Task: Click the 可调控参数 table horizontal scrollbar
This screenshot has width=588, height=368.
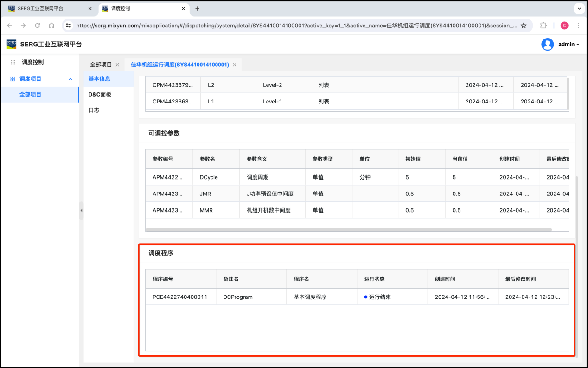Action: (x=348, y=229)
